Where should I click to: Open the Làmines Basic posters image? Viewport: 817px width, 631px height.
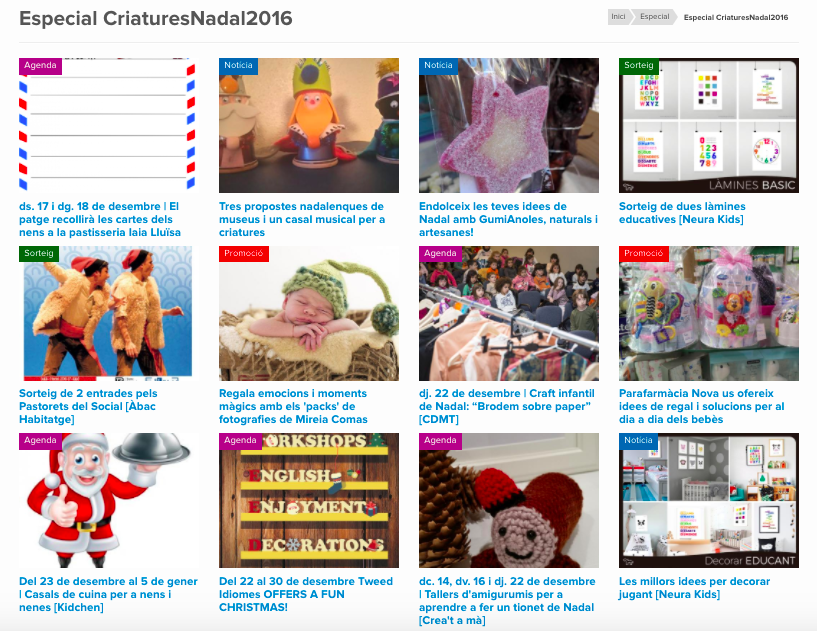click(709, 125)
